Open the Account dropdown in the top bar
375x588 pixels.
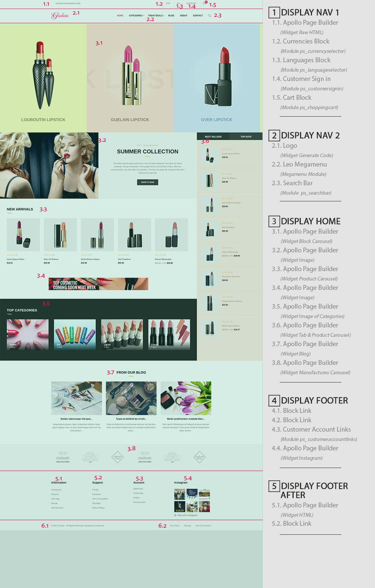[x=192, y=3]
